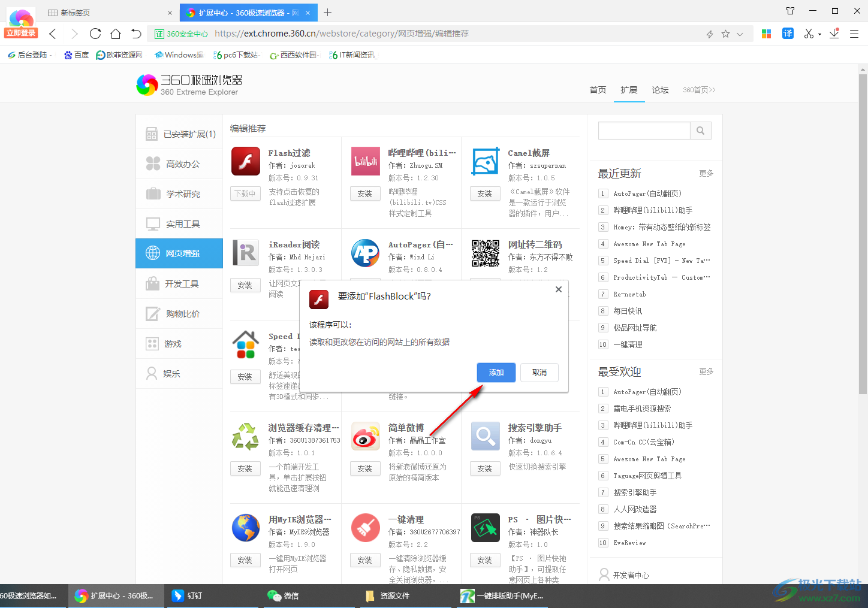Viewport: 868px width, 608px height.
Task: Click the Camel截屏 extension icon
Action: click(486, 162)
